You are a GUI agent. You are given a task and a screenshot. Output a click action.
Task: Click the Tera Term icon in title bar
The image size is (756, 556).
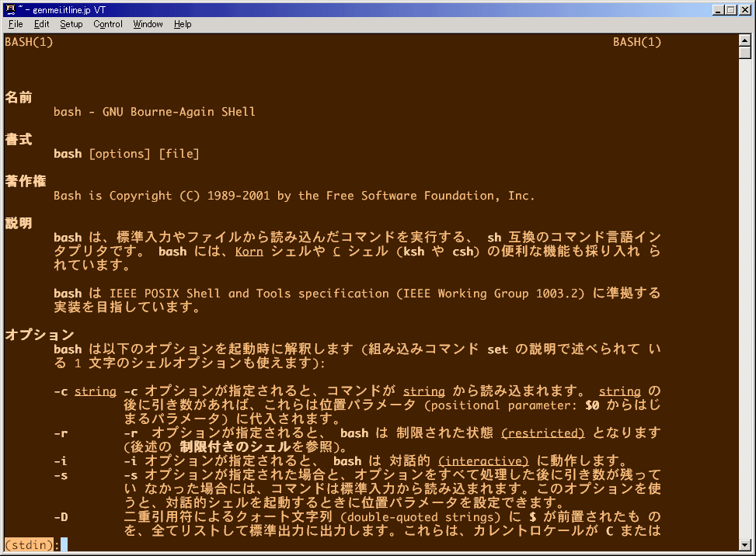[x=10, y=9]
